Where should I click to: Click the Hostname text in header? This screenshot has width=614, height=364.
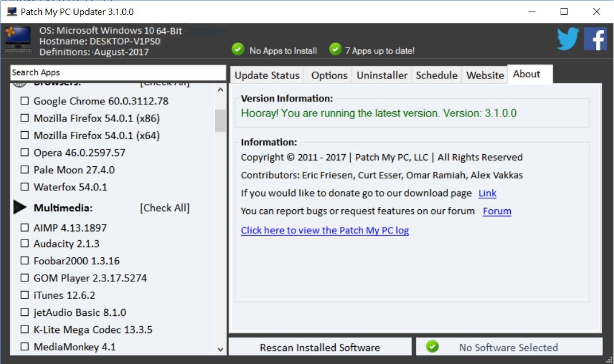click(100, 41)
